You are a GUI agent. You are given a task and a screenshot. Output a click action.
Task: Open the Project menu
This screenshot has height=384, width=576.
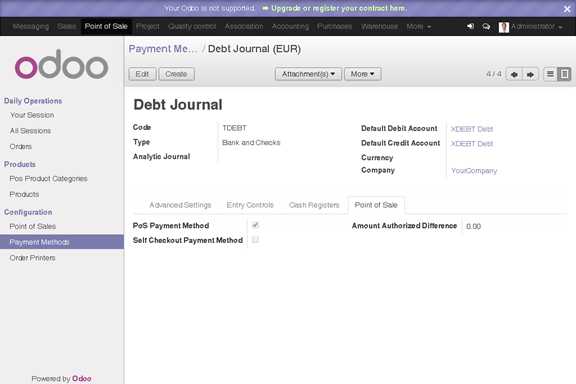(148, 26)
